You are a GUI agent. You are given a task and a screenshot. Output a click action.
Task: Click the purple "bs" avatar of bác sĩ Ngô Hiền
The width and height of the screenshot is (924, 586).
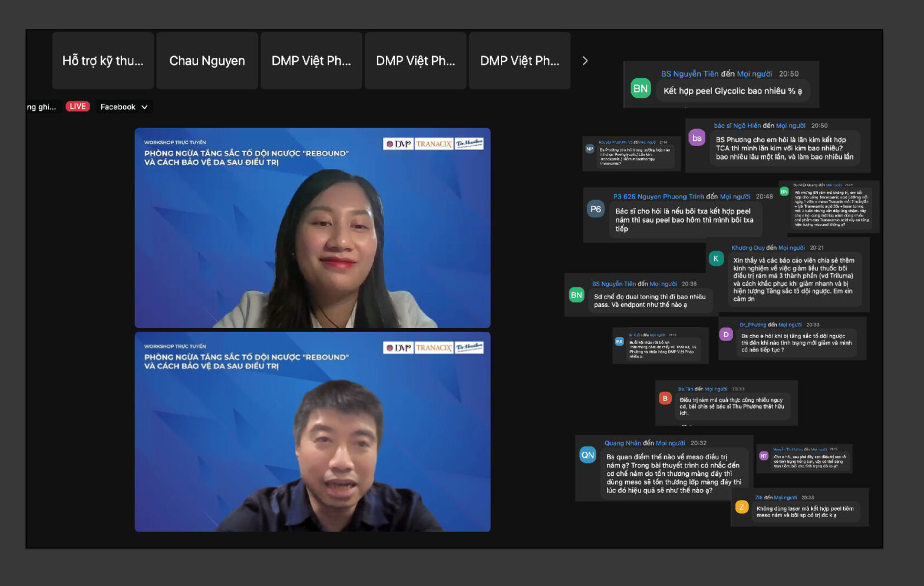coord(697,138)
